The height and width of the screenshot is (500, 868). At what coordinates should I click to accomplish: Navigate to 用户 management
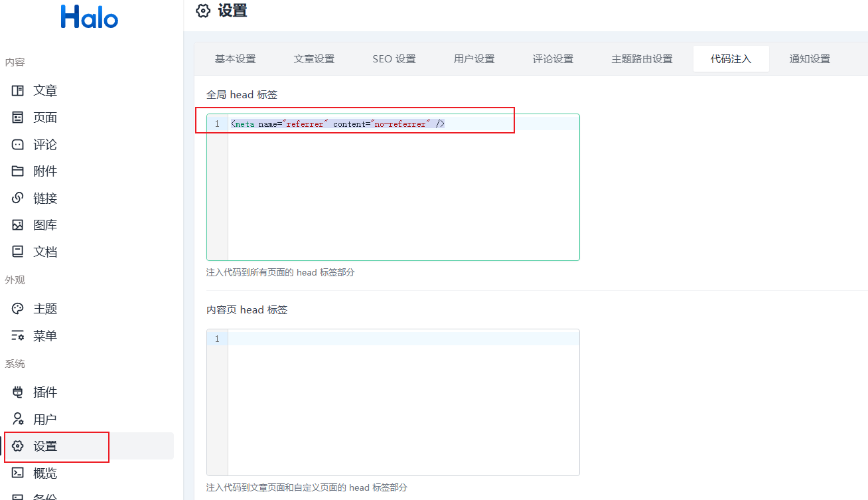pyautogui.click(x=45, y=420)
